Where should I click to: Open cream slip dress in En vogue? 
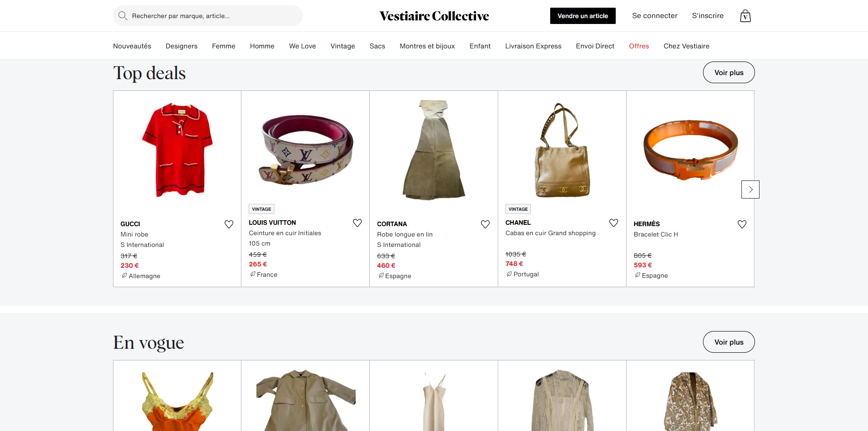434,401
